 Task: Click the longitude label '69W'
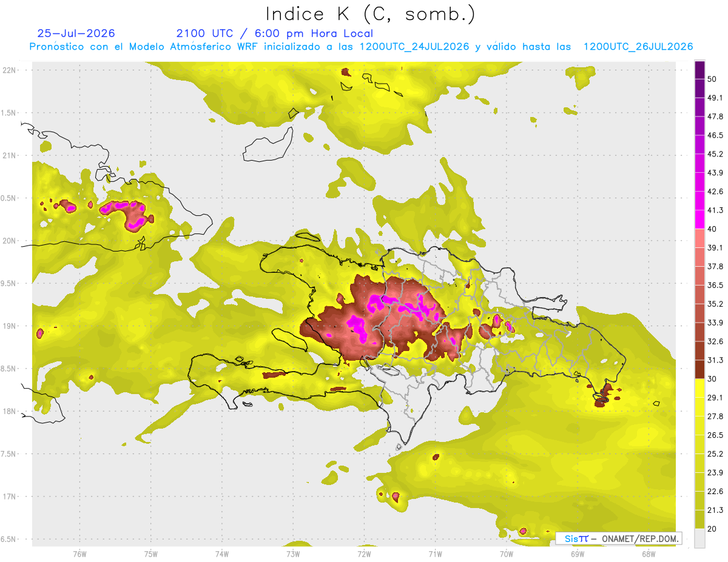(577, 554)
